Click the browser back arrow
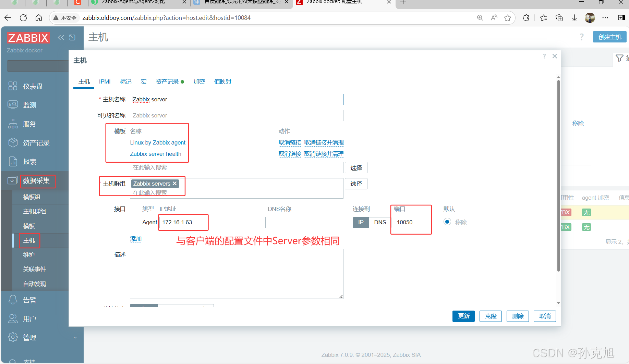Screen dimensions: 629x364 point(8,18)
